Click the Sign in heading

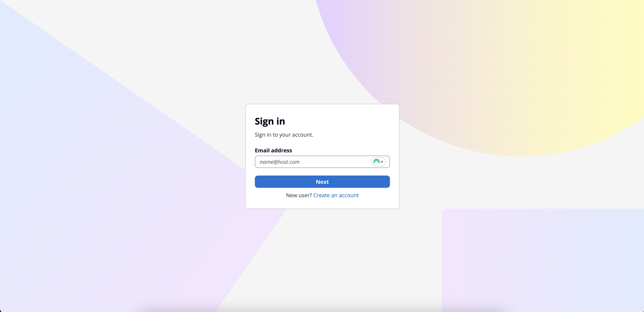click(270, 121)
